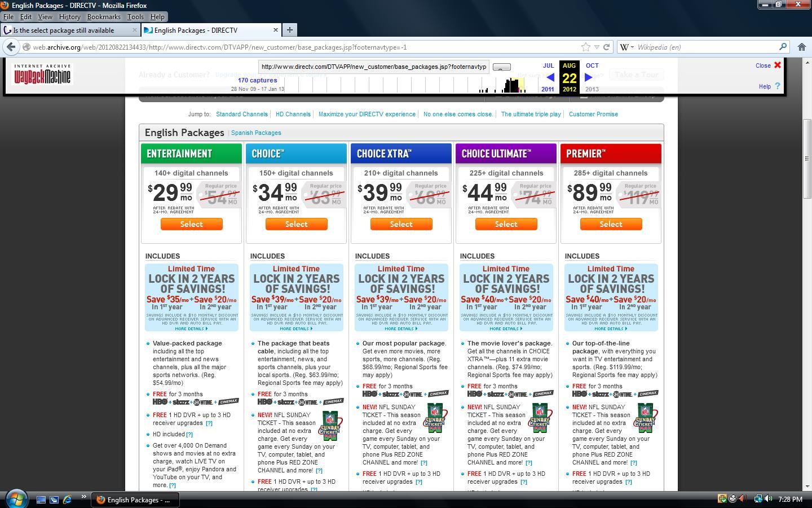The height and width of the screenshot is (508, 812).
Task: Click the Wikipedia search input field
Action: [x=706, y=47]
